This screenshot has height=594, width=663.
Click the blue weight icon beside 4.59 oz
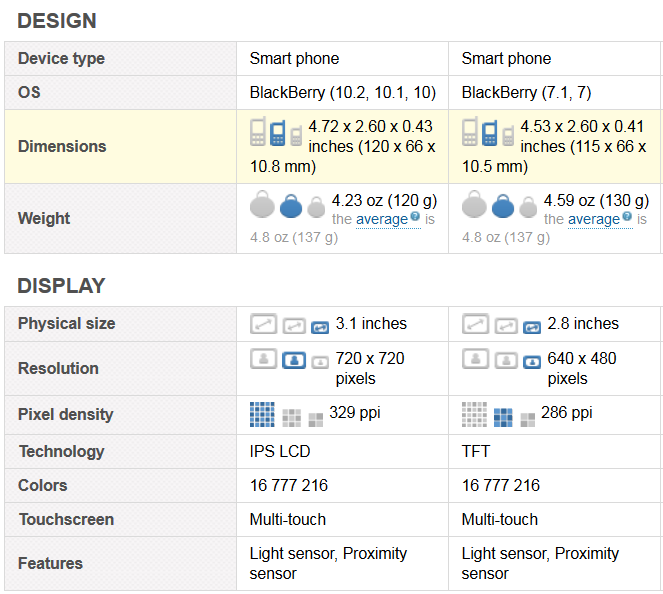tap(503, 206)
